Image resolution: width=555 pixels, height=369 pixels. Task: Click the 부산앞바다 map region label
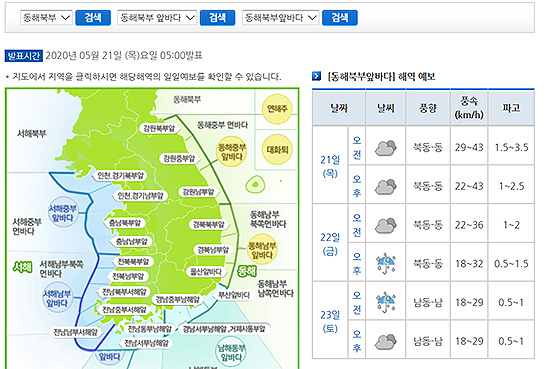pos(233,295)
